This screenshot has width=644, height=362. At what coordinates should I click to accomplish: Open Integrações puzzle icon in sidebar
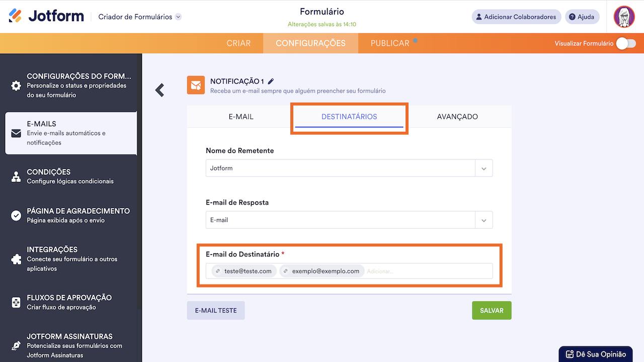point(16,259)
